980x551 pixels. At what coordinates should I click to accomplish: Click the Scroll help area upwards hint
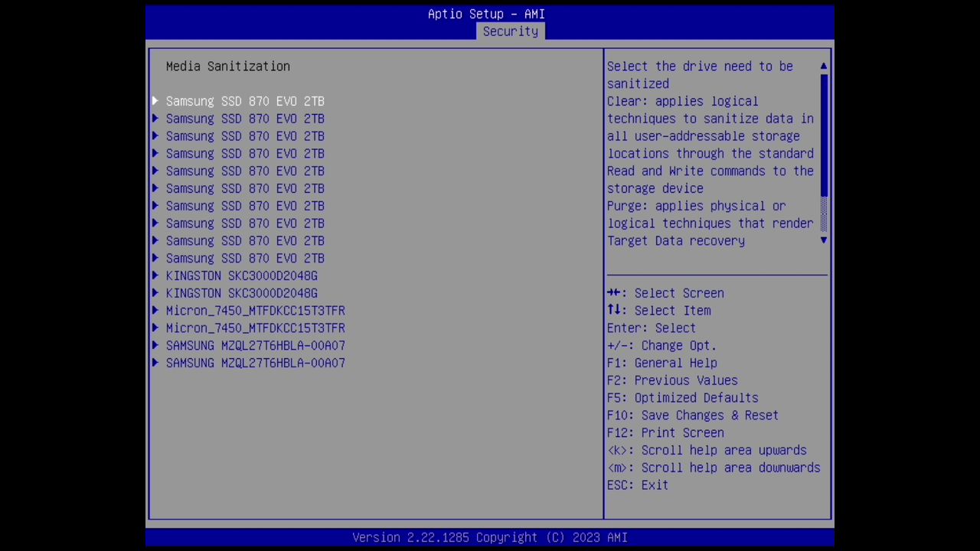coord(707,450)
